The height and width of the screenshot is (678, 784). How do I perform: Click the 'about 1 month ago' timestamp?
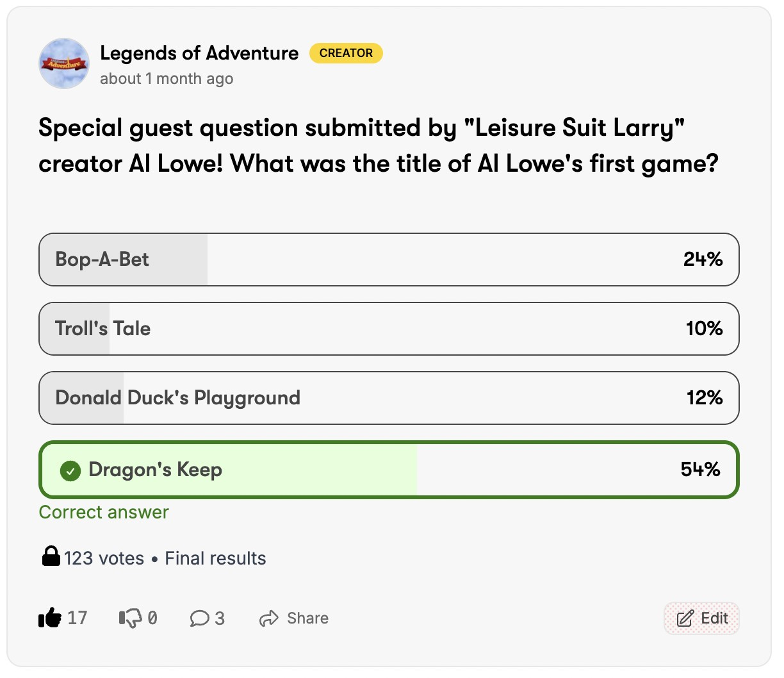167,79
